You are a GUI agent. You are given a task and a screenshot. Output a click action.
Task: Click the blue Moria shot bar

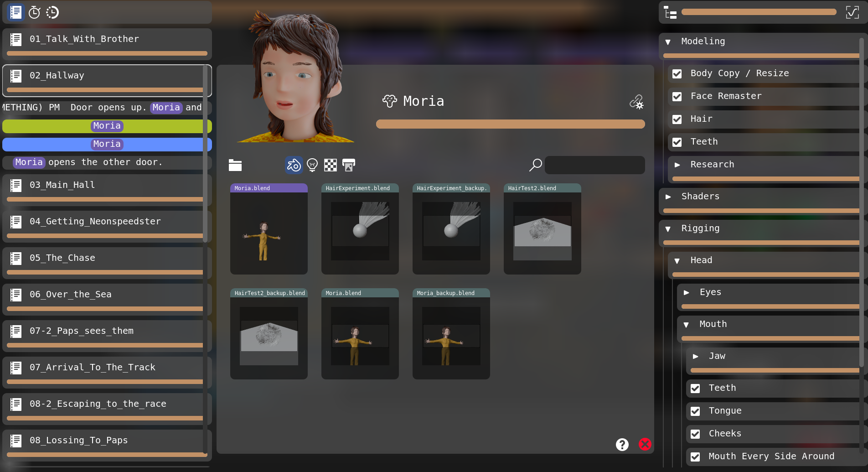107,145
